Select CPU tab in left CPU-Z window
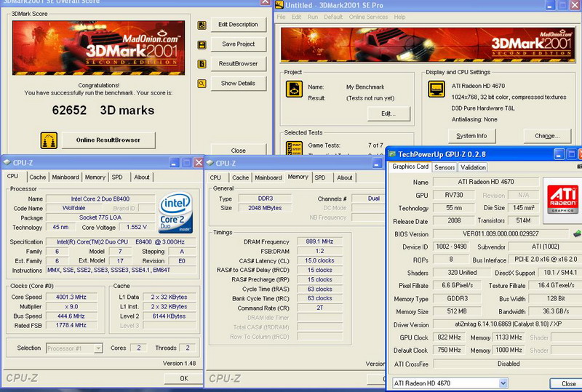 [x=13, y=176]
